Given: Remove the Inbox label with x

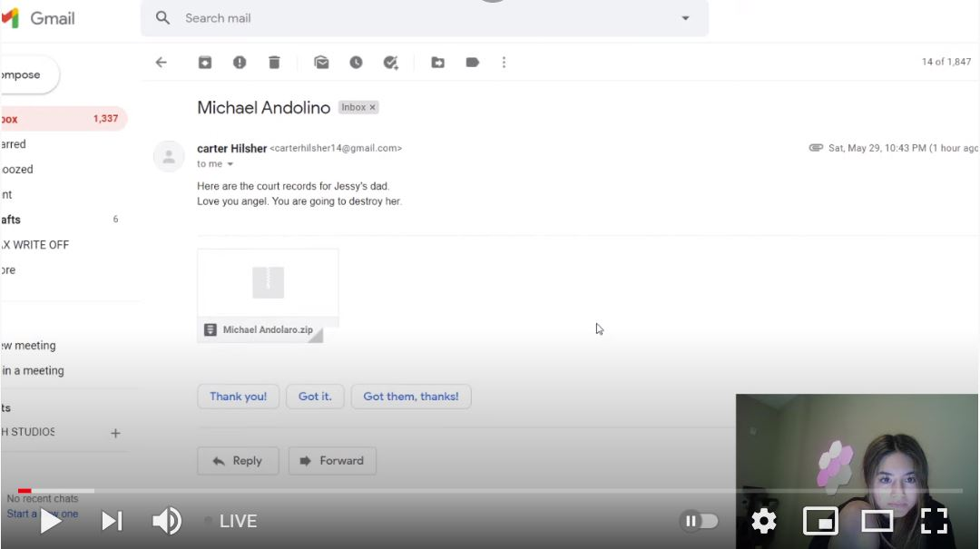Looking at the screenshot, I should click(373, 108).
